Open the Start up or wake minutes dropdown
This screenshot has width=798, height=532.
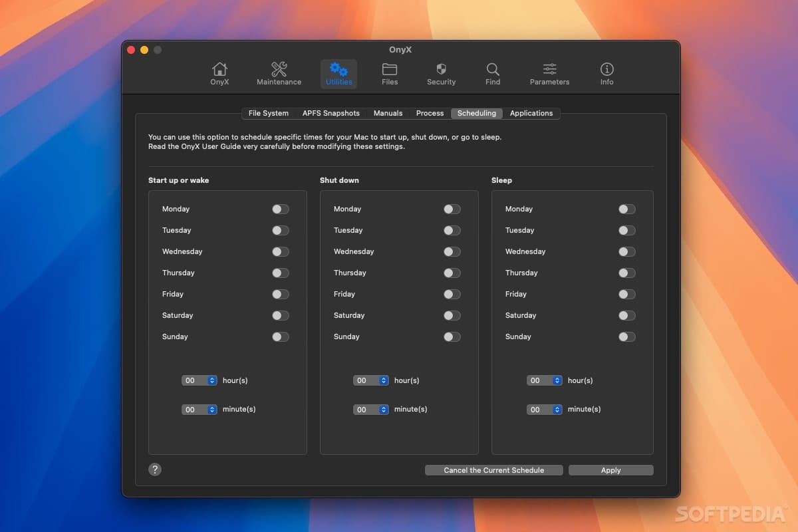coord(199,410)
